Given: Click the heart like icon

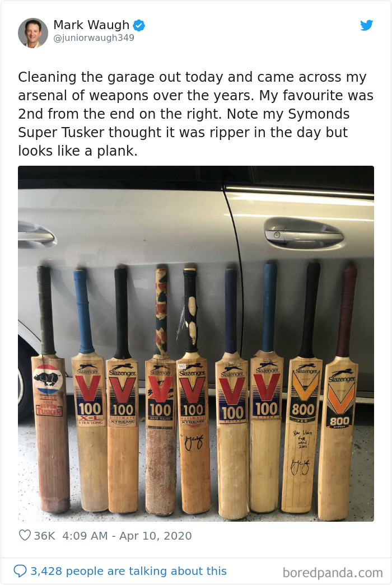Looking at the screenshot, I should (25, 535).
